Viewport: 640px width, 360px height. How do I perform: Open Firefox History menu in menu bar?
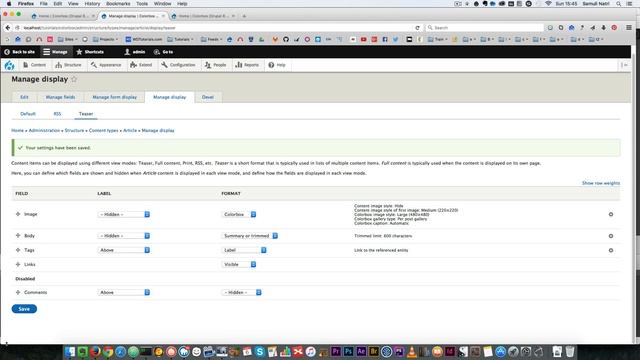tap(92, 4)
